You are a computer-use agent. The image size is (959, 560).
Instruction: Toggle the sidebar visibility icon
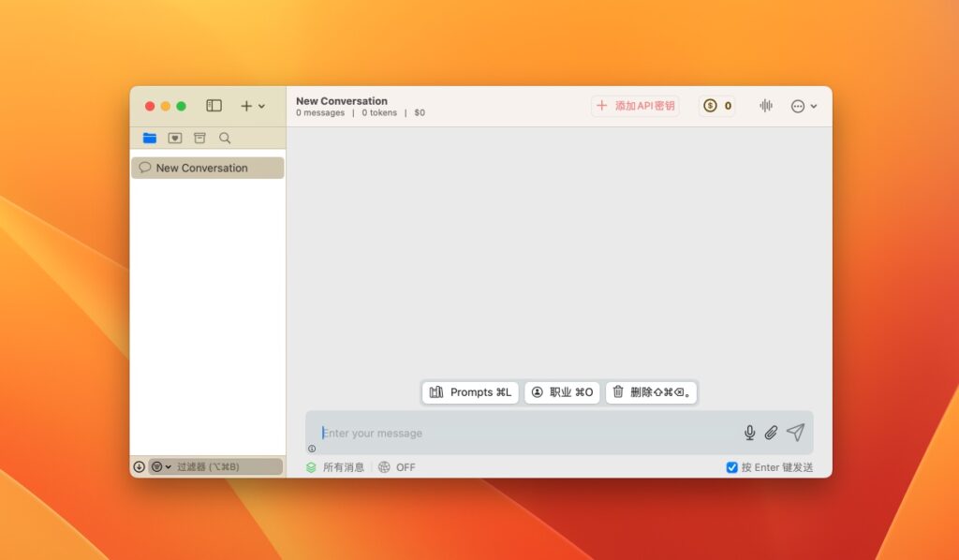point(214,105)
